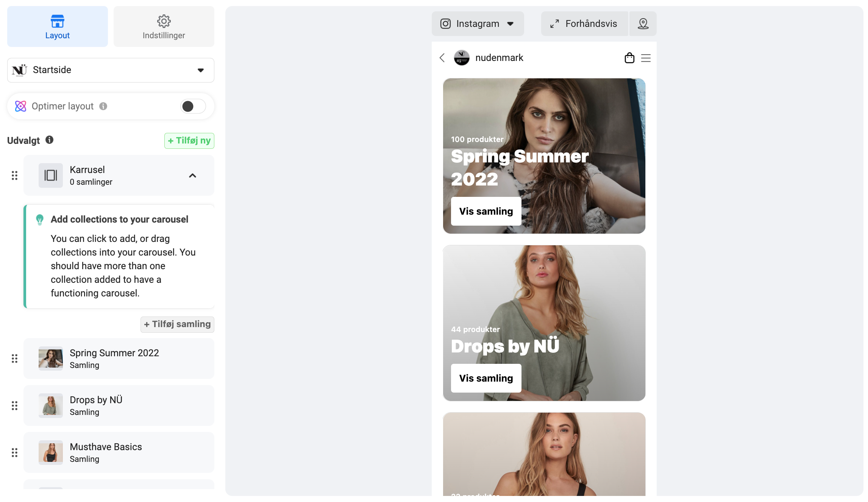Click the Instagram logo icon
The height and width of the screenshot is (502, 868).
[446, 24]
